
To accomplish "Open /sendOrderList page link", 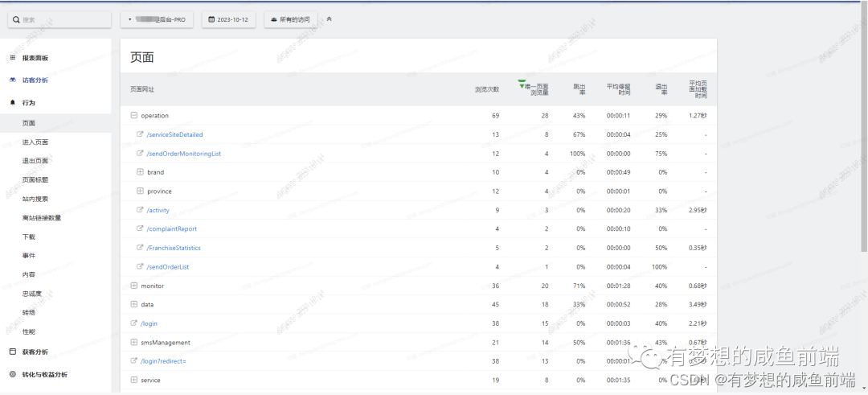I will click(x=168, y=267).
